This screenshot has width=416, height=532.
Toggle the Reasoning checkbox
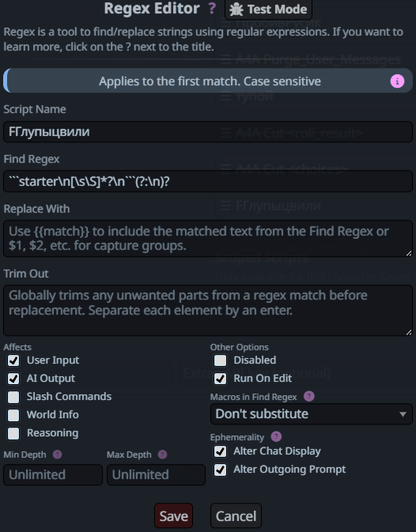coord(13,433)
